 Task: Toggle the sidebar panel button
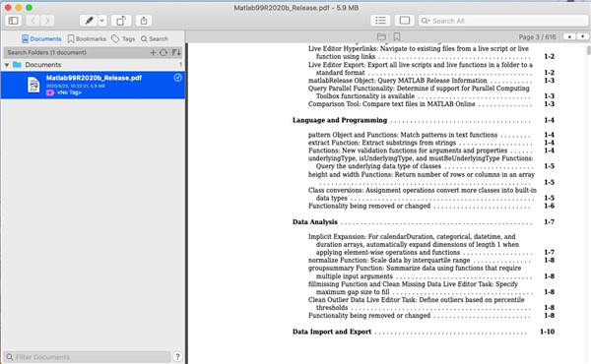13,21
